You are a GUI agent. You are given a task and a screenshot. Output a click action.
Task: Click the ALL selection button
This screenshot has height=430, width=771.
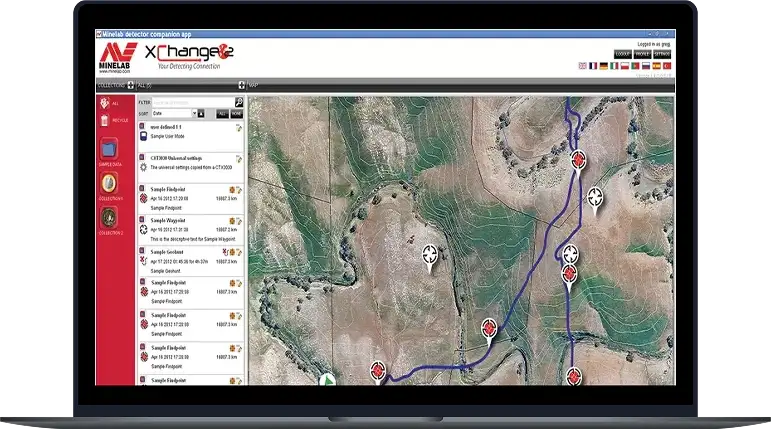click(222, 114)
